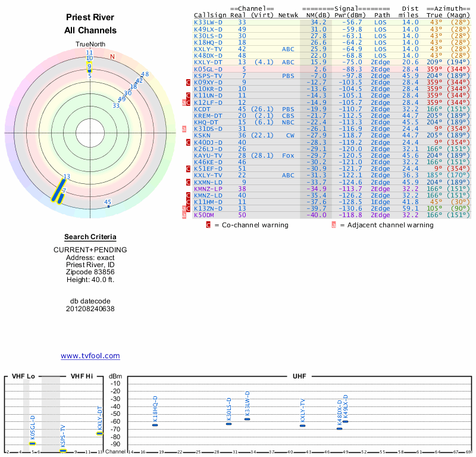Screen dimensions: 476x457
Task: Click the co-channel icon next to K51EF-D
Action: 189,168
